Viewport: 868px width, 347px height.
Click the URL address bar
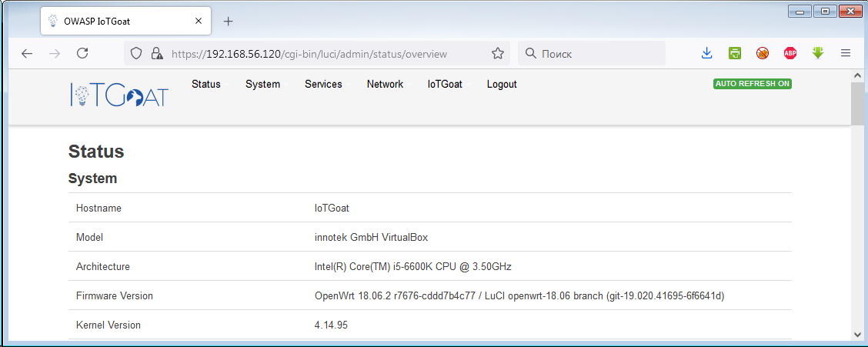tap(315, 54)
